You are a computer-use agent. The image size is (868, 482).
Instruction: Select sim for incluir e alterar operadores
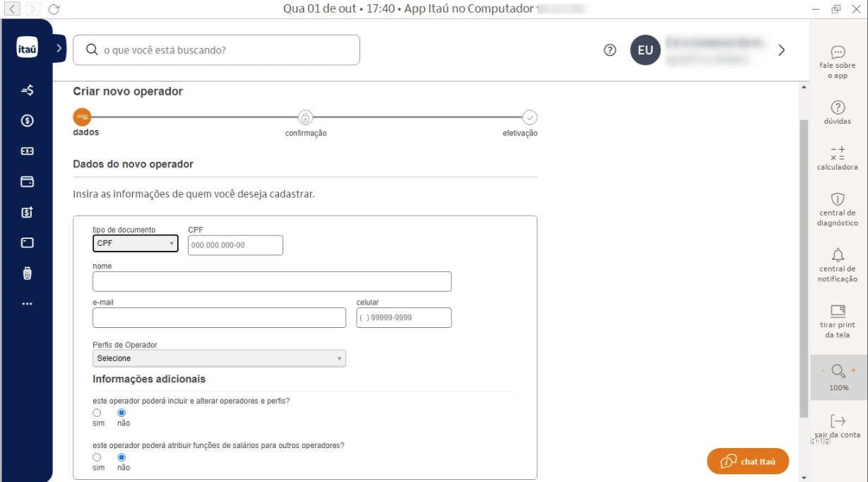[97, 413]
